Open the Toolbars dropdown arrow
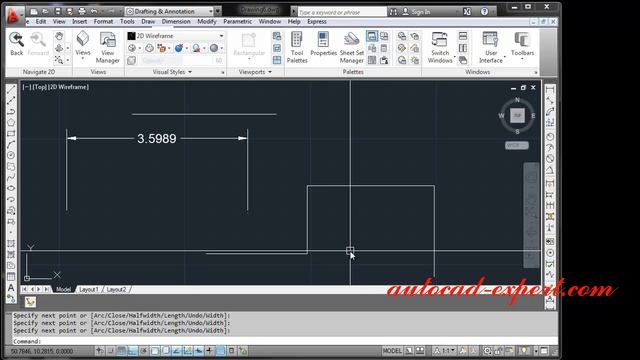640x360 pixels. click(522, 59)
